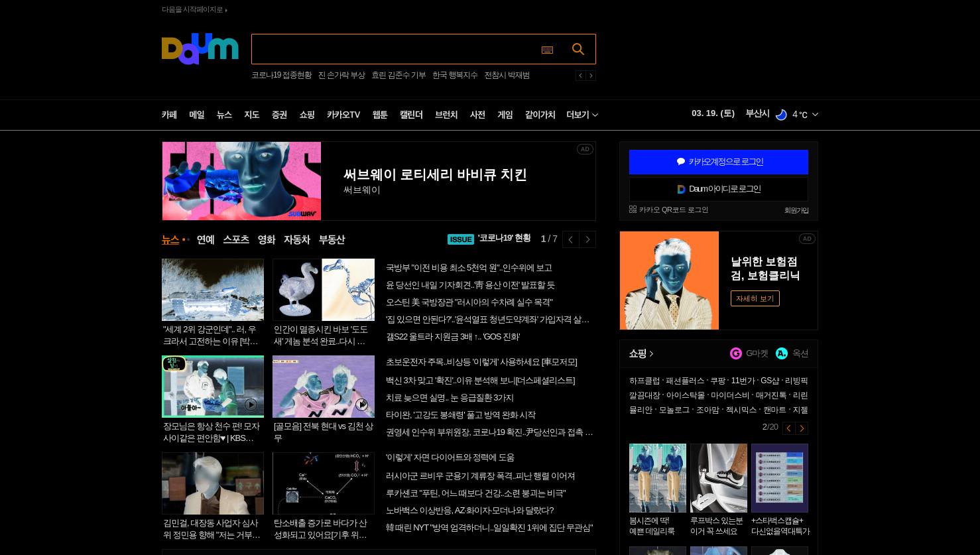
Task: Play the 장모님 KBS video thumbnail
Action: pyautogui.click(x=213, y=387)
